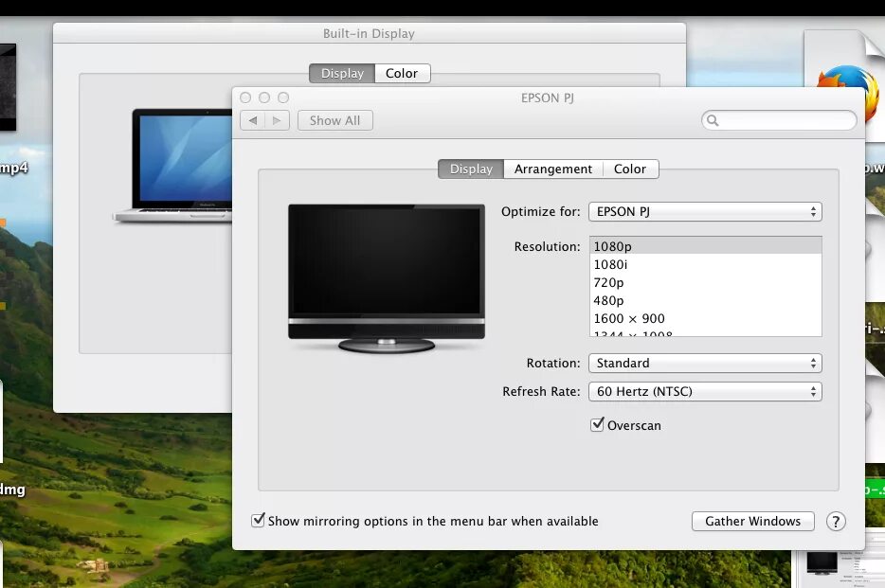The image size is (885, 588).
Task: Minimize the EPSON PJ window
Action: (x=264, y=98)
